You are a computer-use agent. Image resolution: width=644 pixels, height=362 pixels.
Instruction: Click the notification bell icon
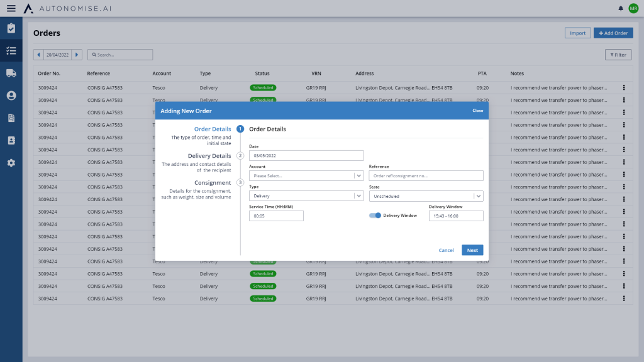tap(621, 8)
